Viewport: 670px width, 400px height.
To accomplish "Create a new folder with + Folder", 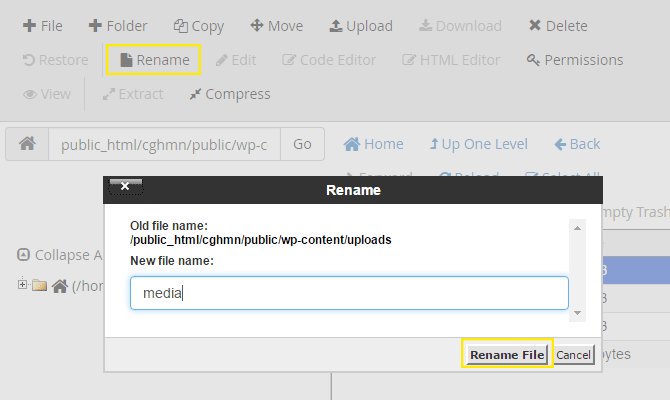I will click(x=118, y=26).
